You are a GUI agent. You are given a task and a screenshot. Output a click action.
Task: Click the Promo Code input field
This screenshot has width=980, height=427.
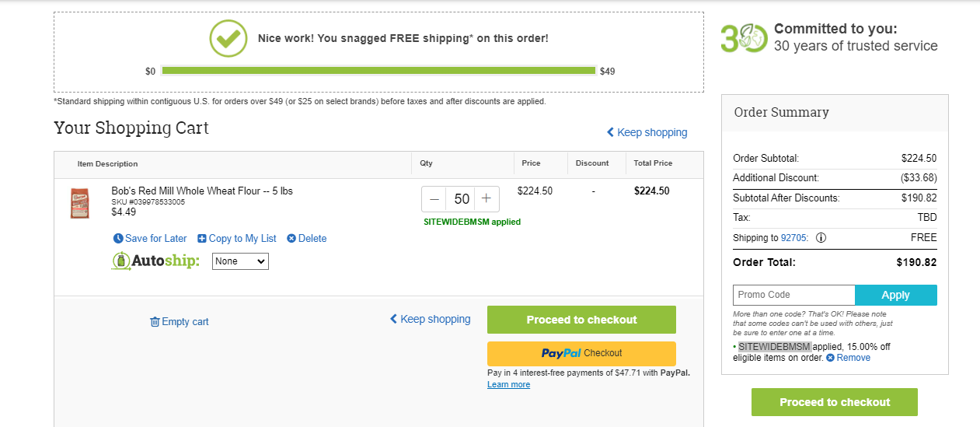click(793, 296)
